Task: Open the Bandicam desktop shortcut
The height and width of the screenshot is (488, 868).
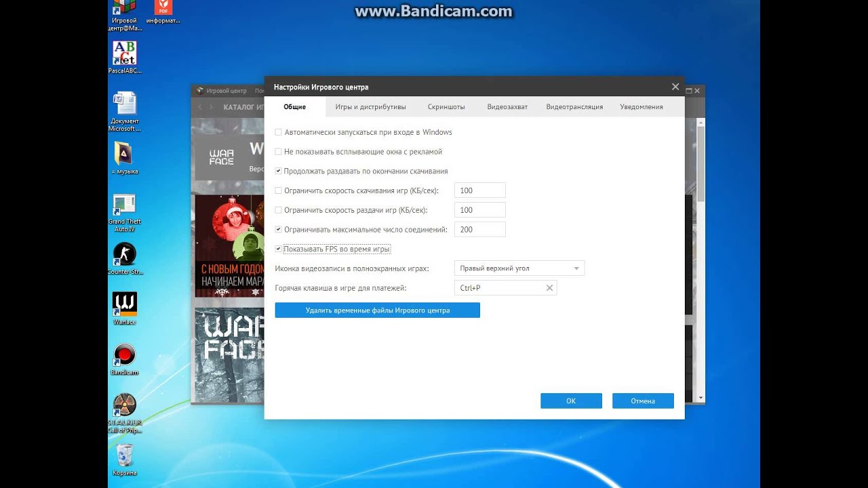Action: click(125, 359)
